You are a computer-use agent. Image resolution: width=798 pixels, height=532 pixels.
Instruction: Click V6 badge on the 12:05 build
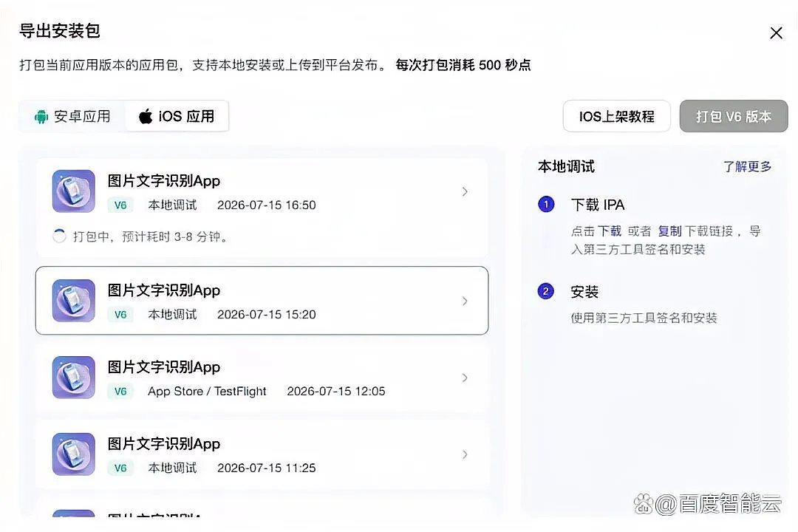point(120,392)
